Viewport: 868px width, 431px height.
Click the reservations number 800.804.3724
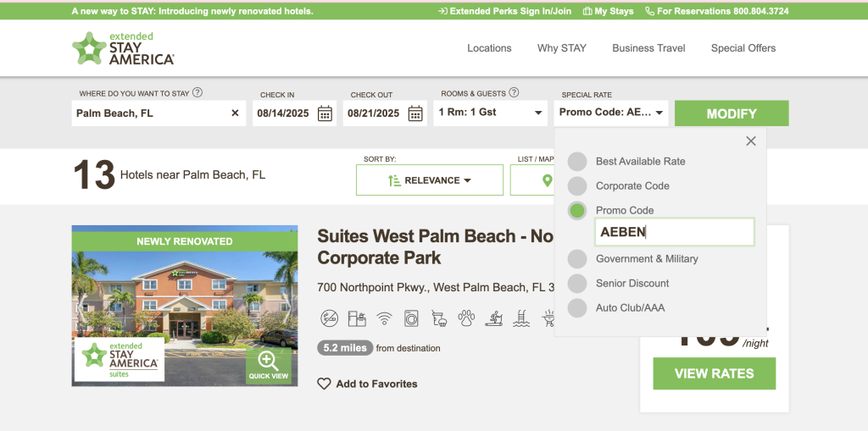(761, 11)
